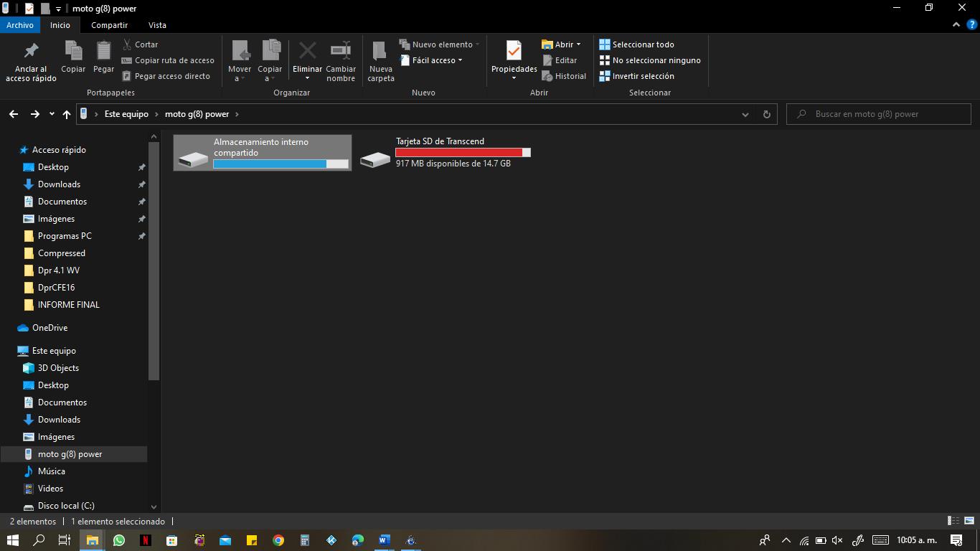Open address bar history dropdown chevron

tap(745, 114)
